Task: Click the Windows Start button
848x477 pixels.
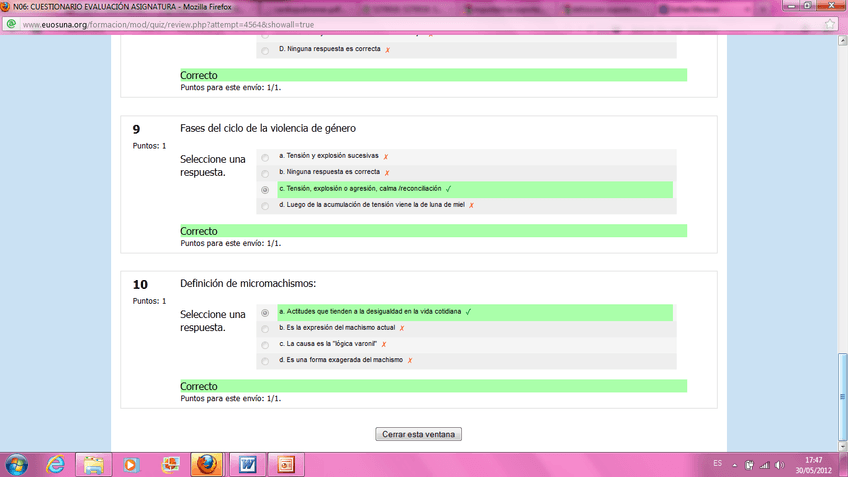Action: [x=16, y=465]
